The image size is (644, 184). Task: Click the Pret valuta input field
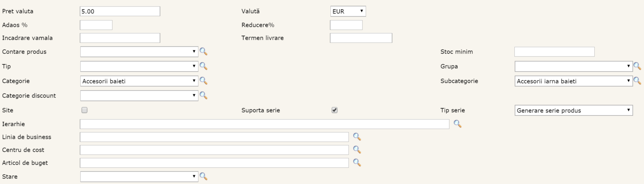pyautogui.click(x=120, y=11)
